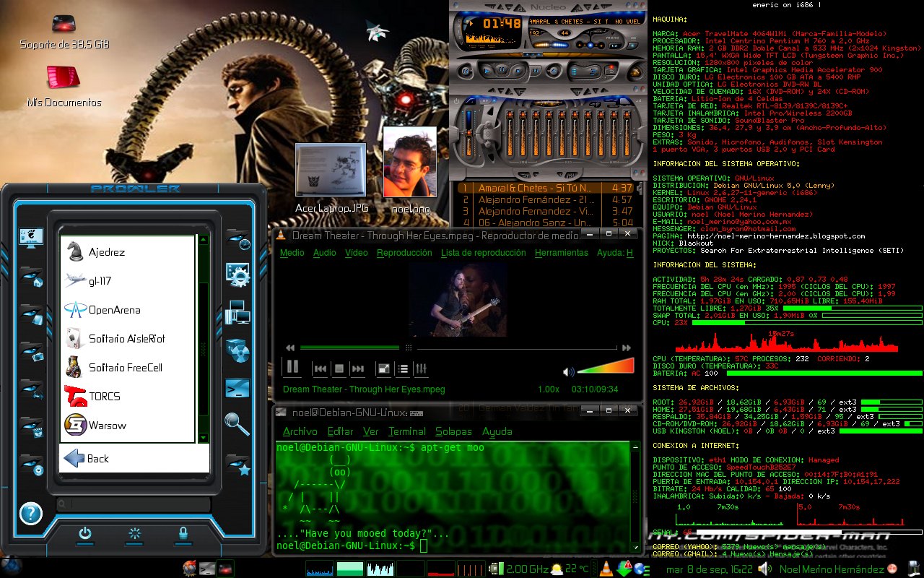The image size is (924, 578).
Task: Click the VLC cone icon in system tray
Action: [x=608, y=569]
